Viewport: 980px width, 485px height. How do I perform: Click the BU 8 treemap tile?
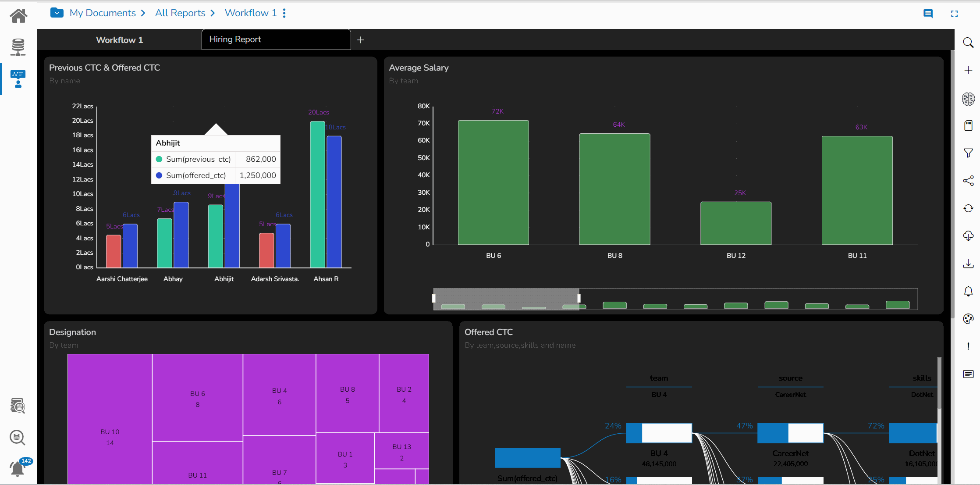[x=348, y=393]
